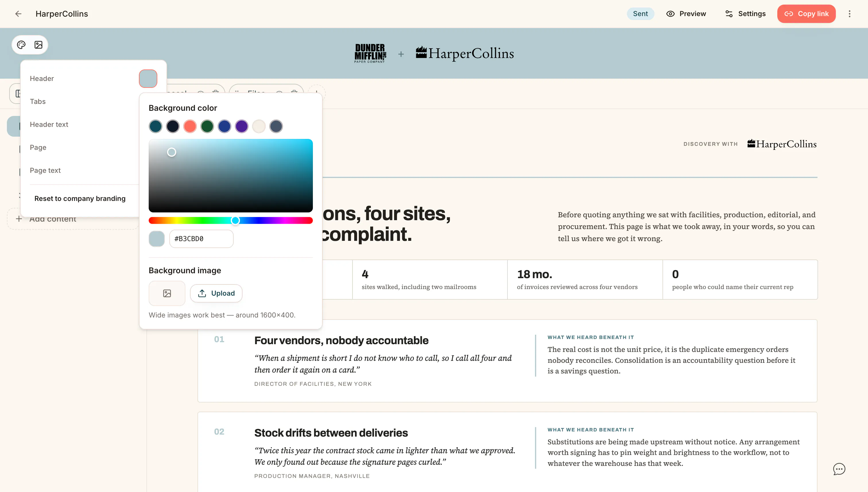Viewport: 868px width, 492px height.
Task: Pick the purple preset swatch
Action: (242, 126)
